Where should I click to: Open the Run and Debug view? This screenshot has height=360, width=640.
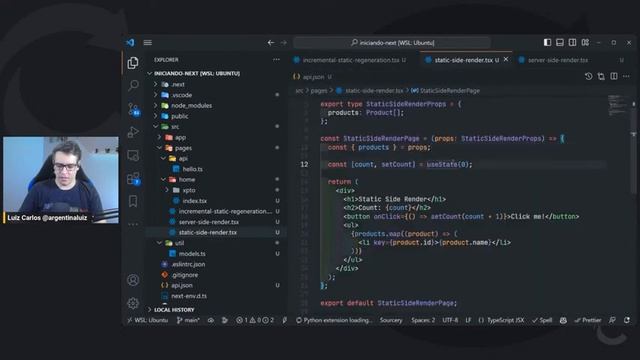tap(133, 132)
